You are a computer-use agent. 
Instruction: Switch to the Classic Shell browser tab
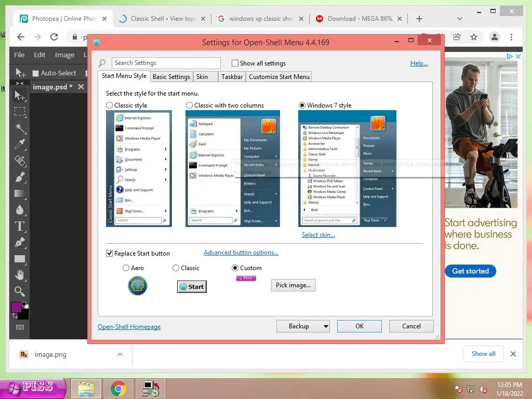162,19
